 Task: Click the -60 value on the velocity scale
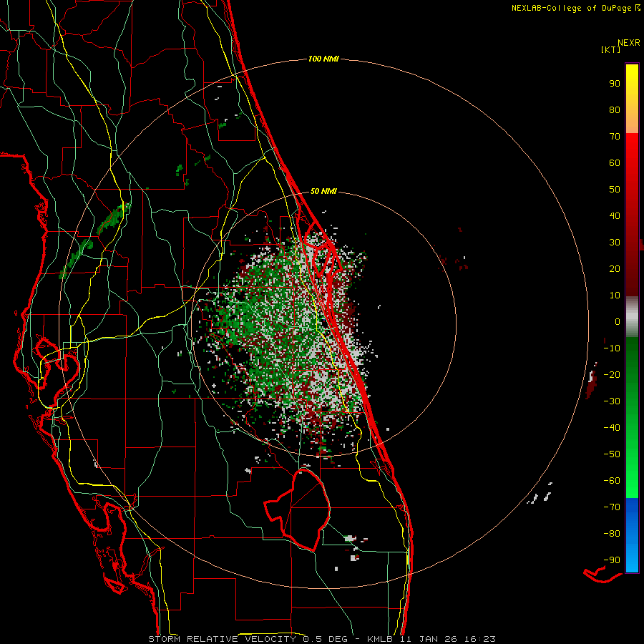(x=612, y=481)
